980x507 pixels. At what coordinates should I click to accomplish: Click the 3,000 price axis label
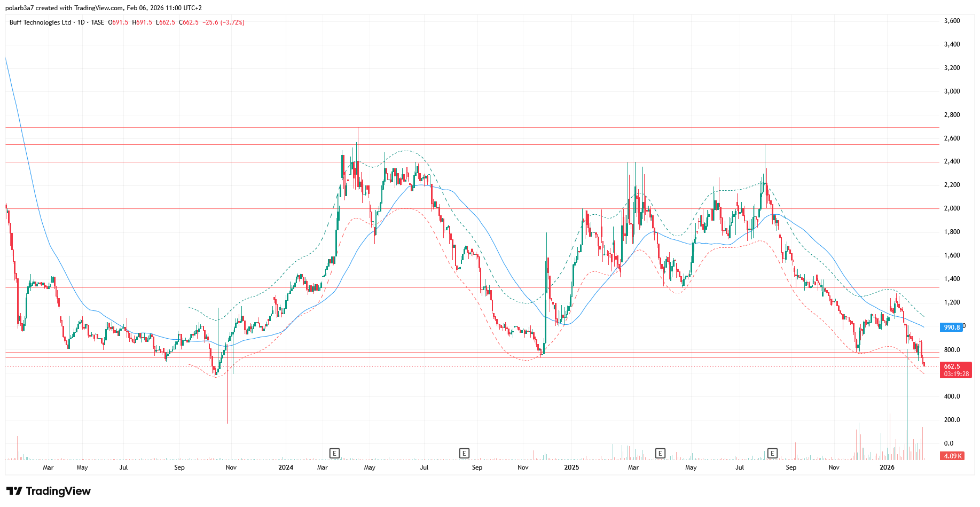(952, 91)
